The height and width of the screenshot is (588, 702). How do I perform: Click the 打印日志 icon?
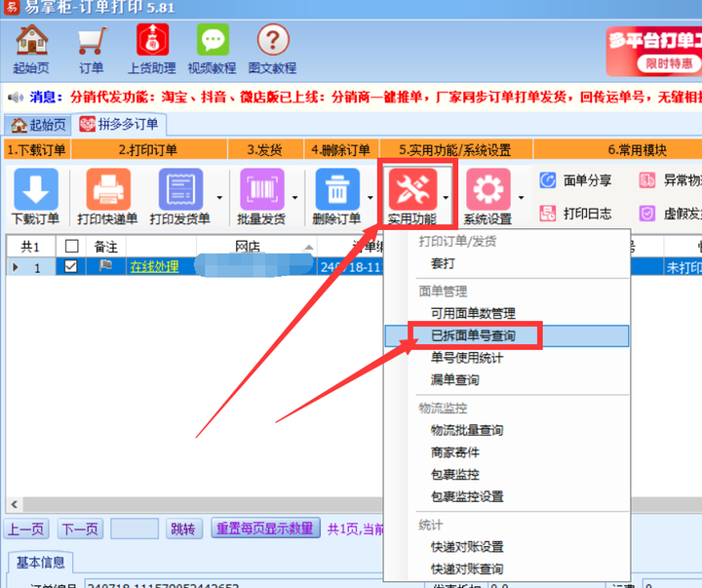coord(548,214)
